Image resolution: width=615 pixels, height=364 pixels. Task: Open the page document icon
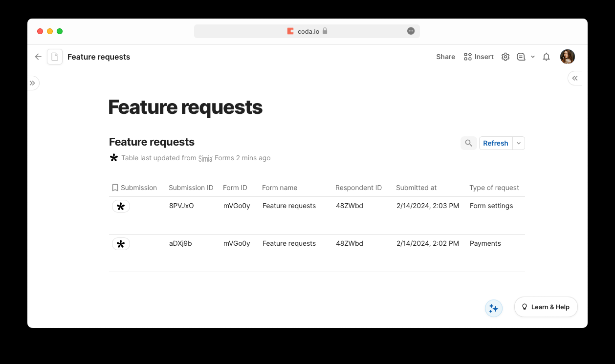click(55, 57)
